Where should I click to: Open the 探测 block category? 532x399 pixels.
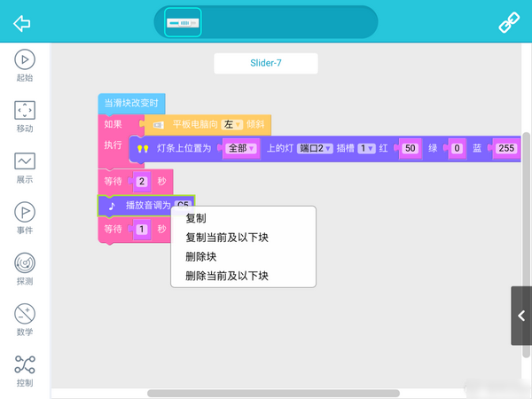point(25,270)
